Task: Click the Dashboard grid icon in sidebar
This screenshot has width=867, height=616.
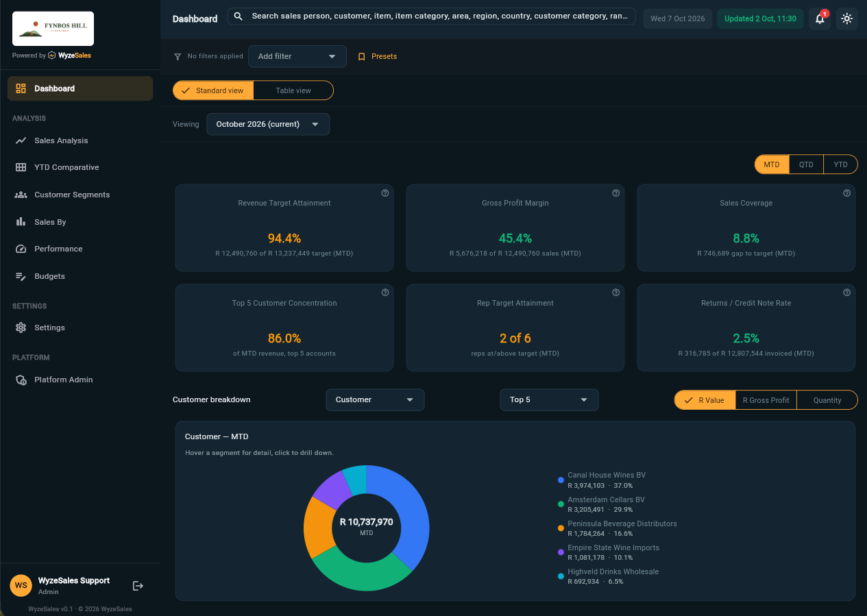Action: [21, 88]
